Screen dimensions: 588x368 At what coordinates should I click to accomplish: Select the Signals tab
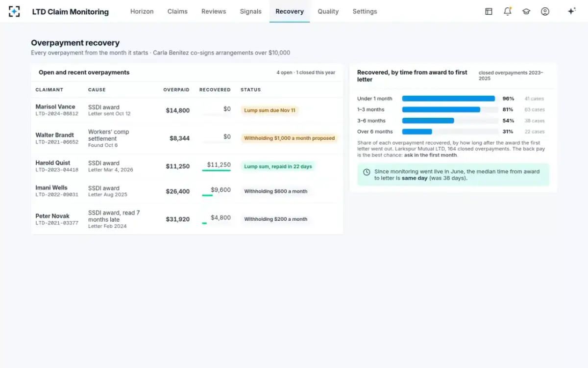(x=250, y=11)
